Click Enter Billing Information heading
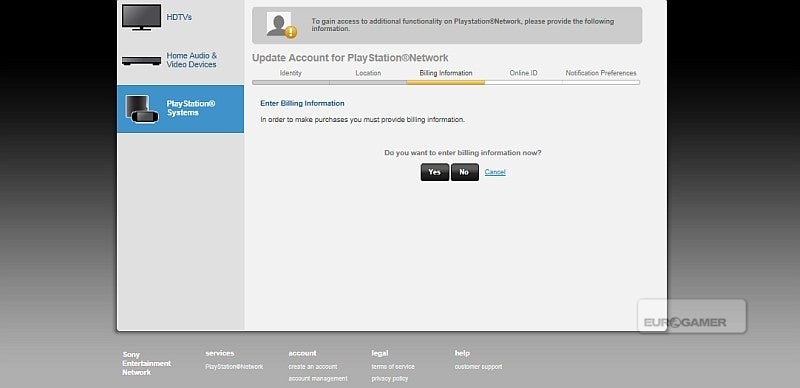Viewport: 800px width, 388px height. (303, 103)
